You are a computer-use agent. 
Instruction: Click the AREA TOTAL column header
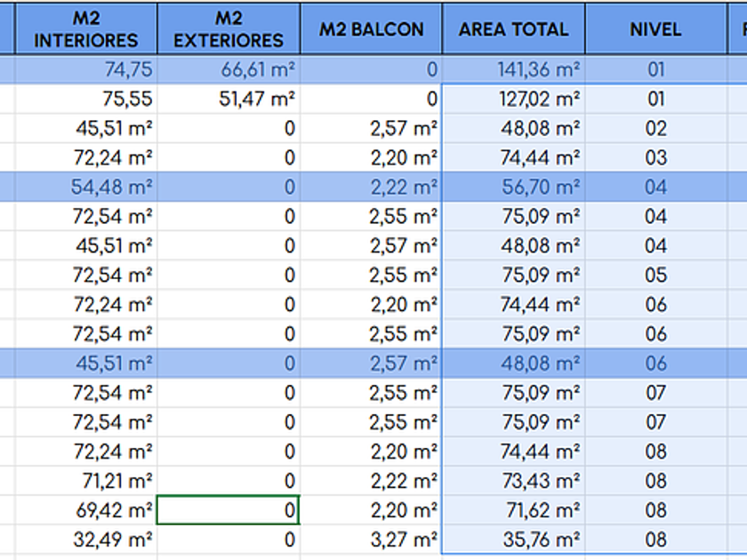click(x=513, y=29)
